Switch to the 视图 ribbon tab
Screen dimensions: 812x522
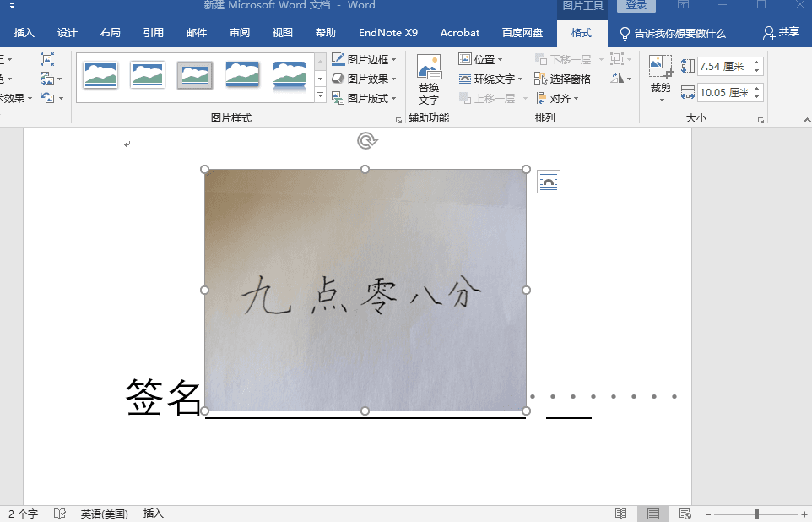click(x=282, y=33)
